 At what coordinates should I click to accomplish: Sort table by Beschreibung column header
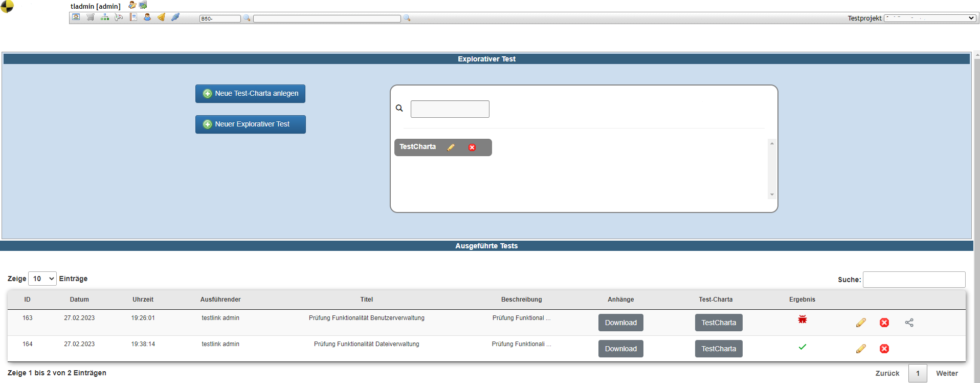pos(521,300)
